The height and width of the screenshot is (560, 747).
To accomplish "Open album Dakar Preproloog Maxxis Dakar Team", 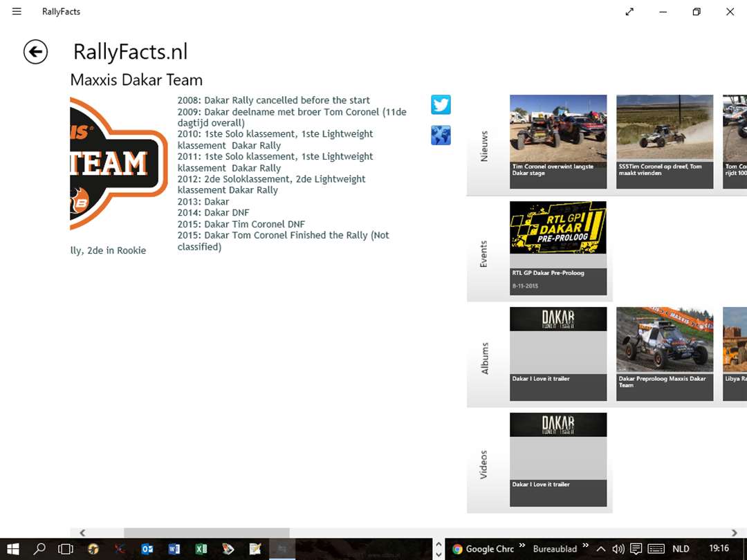I will click(665, 353).
